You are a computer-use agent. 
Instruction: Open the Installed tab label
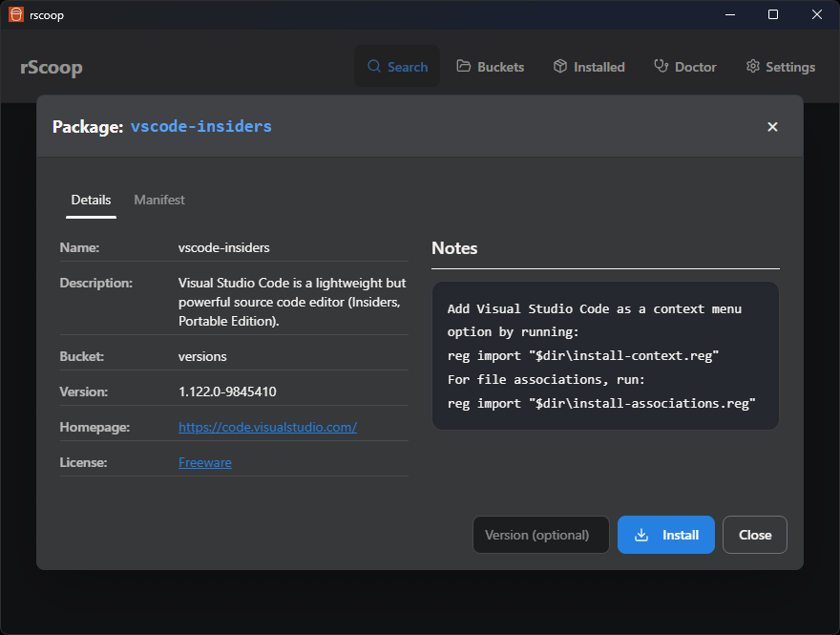(598, 67)
